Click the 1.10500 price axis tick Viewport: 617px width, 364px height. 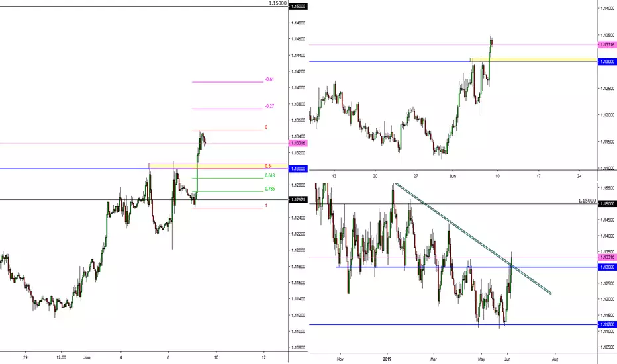(608, 347)
